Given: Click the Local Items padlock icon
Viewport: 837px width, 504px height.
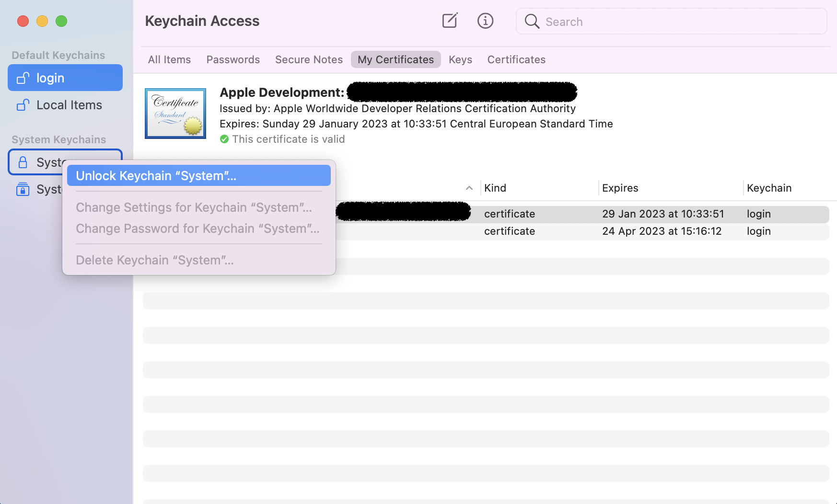Looking at the screenshot, I should click(x=23, y=105).
